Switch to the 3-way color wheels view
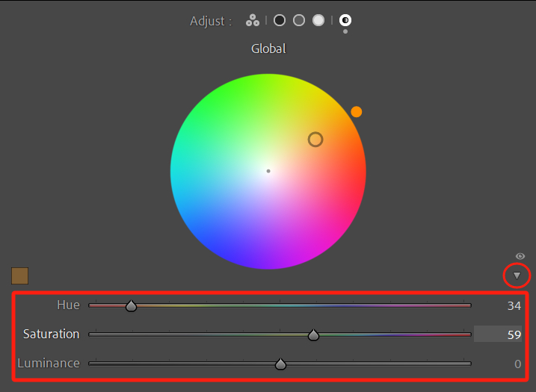 [253, 20]
